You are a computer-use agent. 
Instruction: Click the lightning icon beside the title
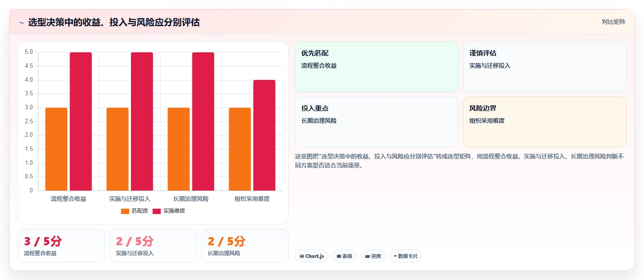tap(21, 23)
